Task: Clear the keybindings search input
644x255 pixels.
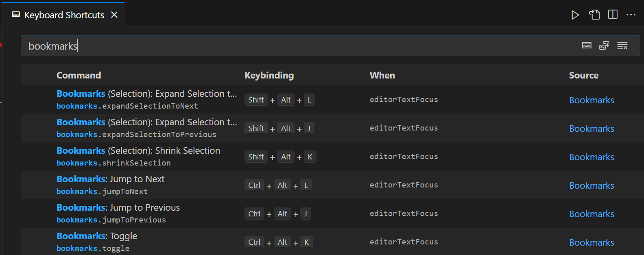Action: click(x=622, y=46)
